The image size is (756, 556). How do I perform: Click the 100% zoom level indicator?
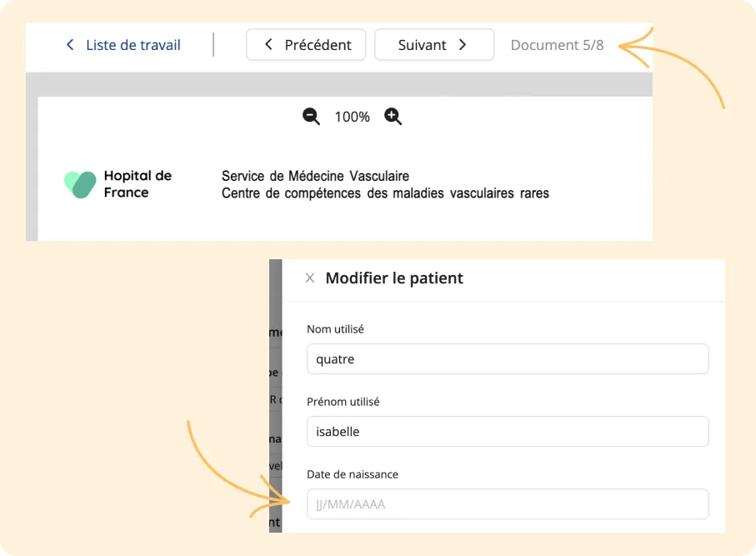click(352, 117)
